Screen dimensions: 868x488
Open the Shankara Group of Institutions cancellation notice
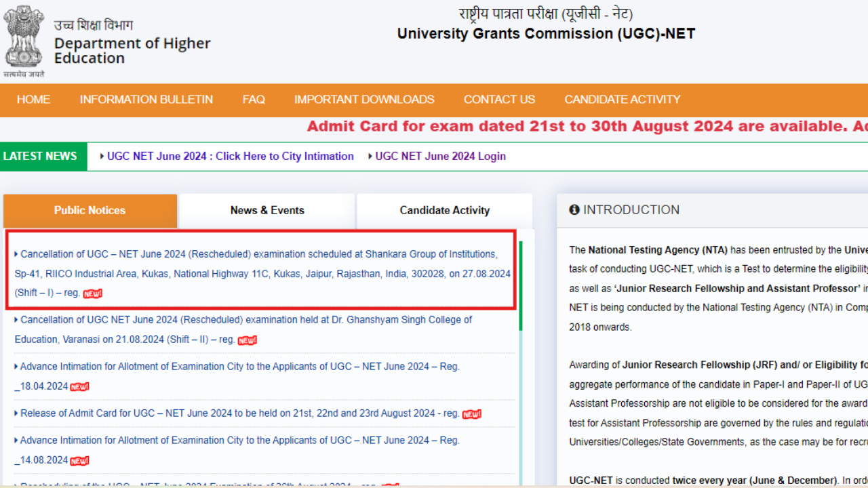(x=262, y=274)
